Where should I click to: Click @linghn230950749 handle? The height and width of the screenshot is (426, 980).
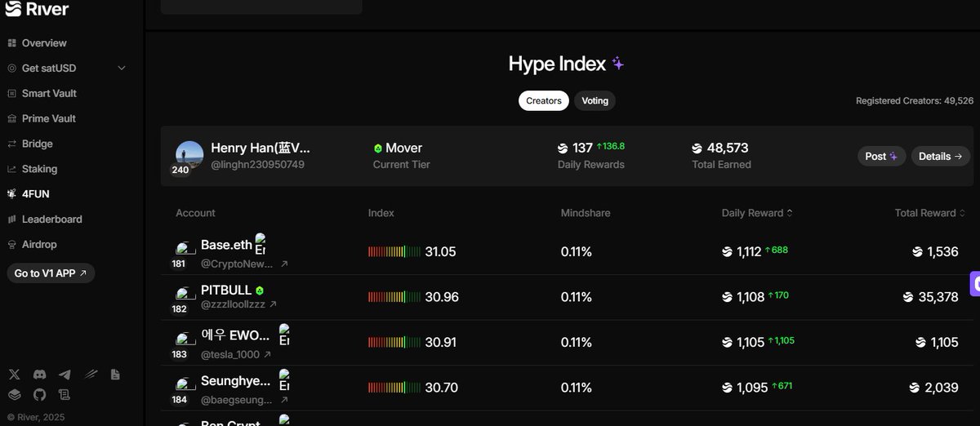click(257, 165)
